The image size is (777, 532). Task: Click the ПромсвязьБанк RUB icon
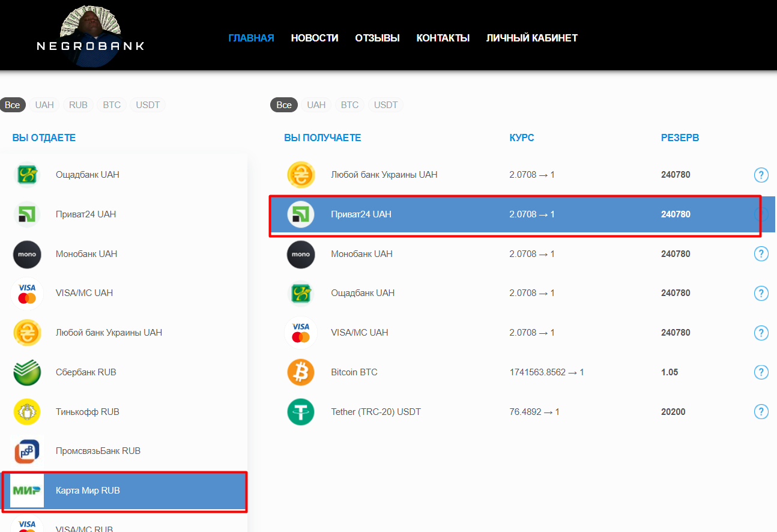click(27, 451)
